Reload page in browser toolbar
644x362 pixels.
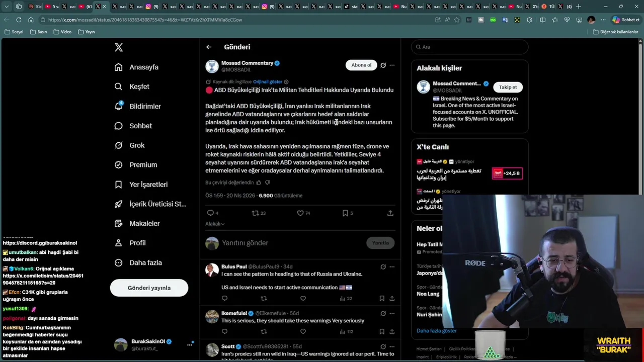tap(19, 20)
